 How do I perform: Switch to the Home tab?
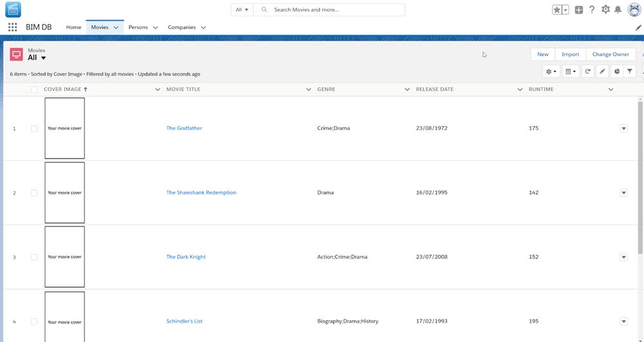[73, 27]
